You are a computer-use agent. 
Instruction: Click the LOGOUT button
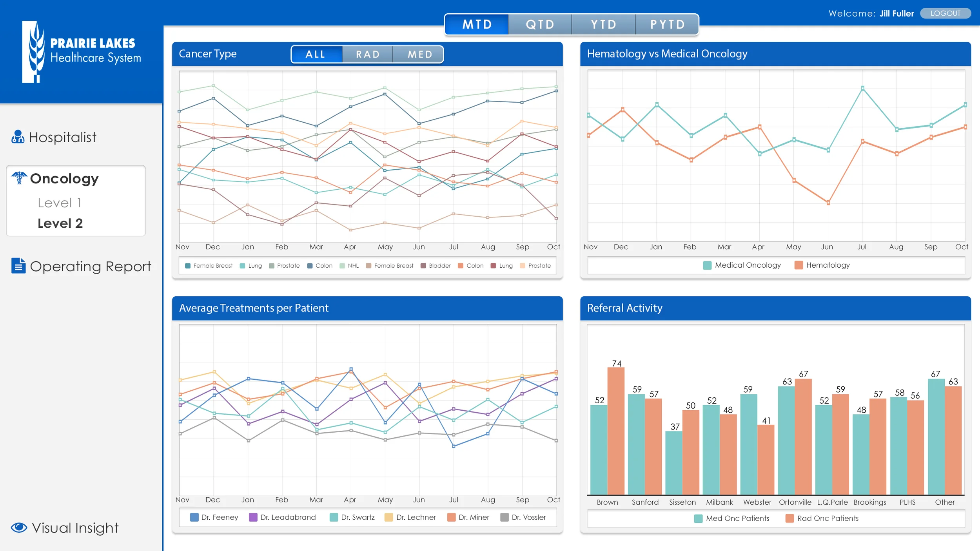[x=946, y=13]
